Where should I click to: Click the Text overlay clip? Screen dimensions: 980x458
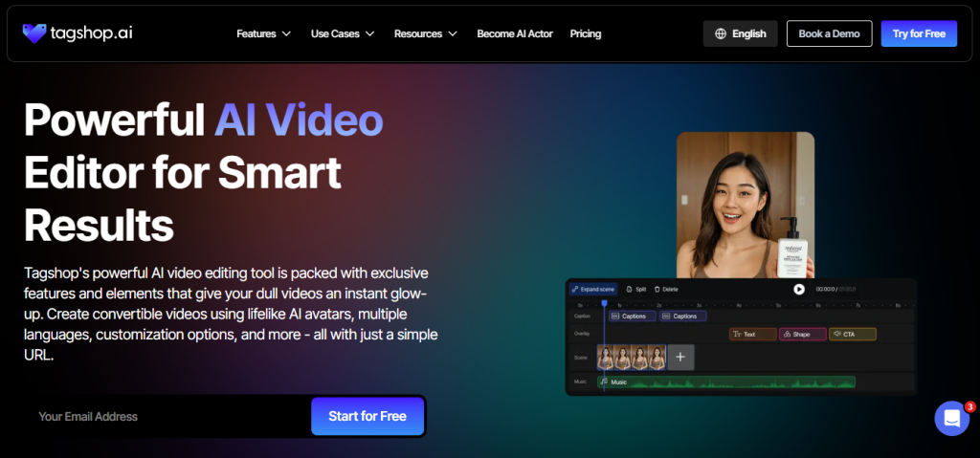[x=752, y=335]
